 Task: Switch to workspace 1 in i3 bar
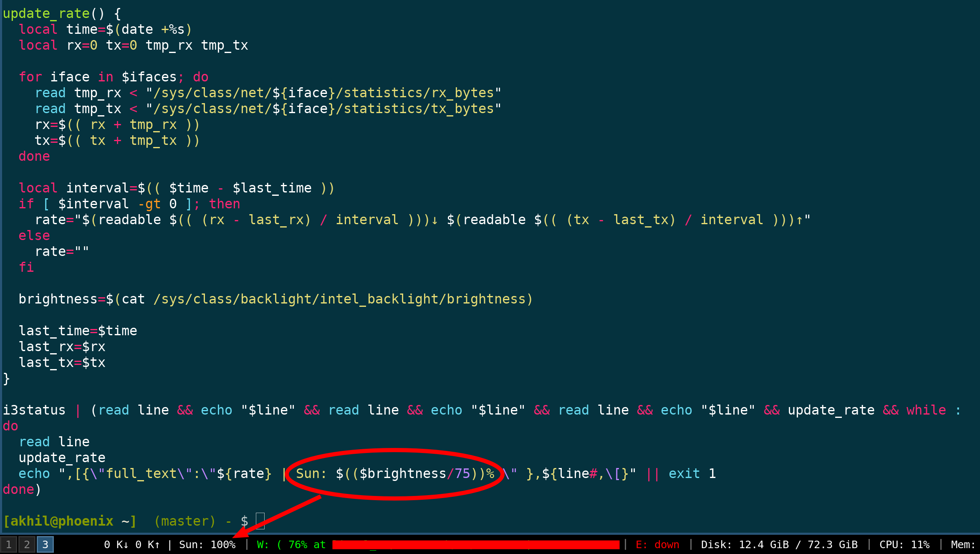[8, 544]
